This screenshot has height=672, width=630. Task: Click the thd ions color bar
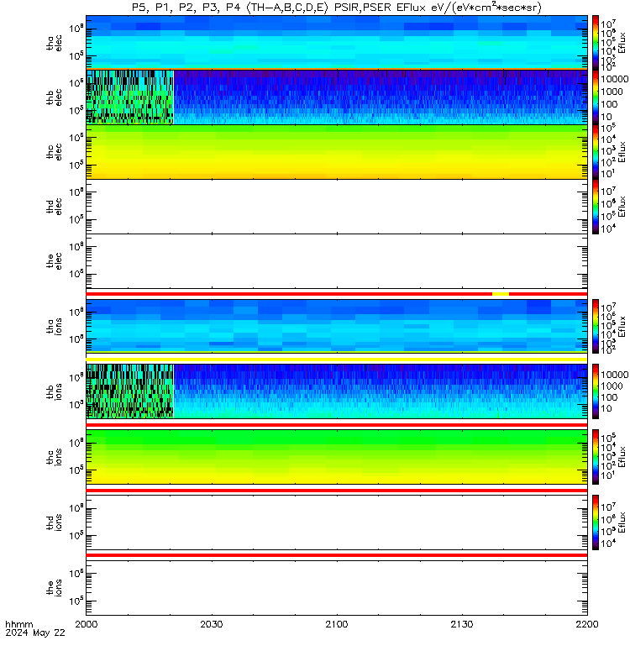click(x=596, y=522)
